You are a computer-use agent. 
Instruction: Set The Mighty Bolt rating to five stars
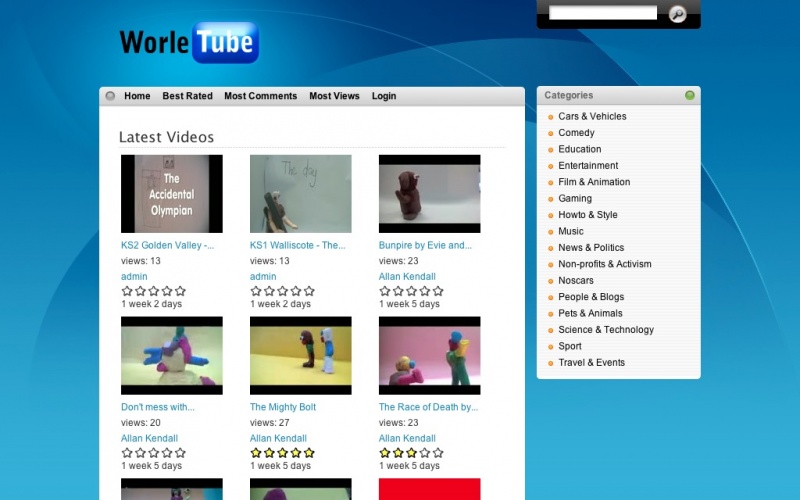click(x=309, y=453)
